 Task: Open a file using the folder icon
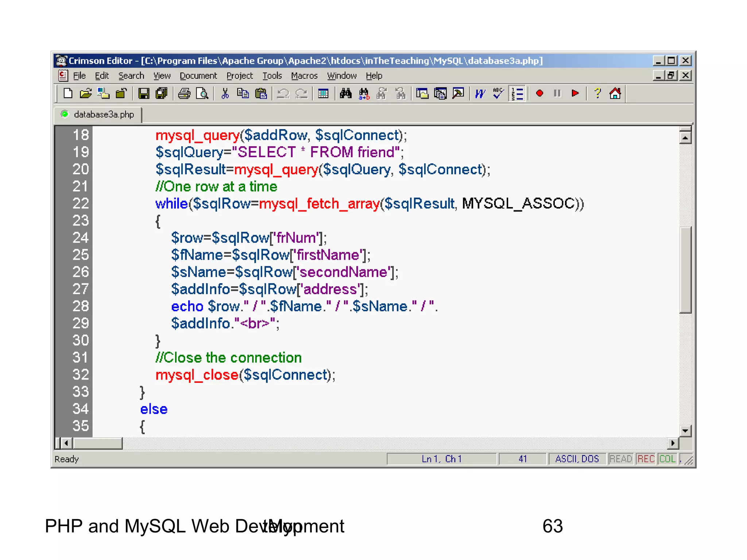click(x=86, y=94)
